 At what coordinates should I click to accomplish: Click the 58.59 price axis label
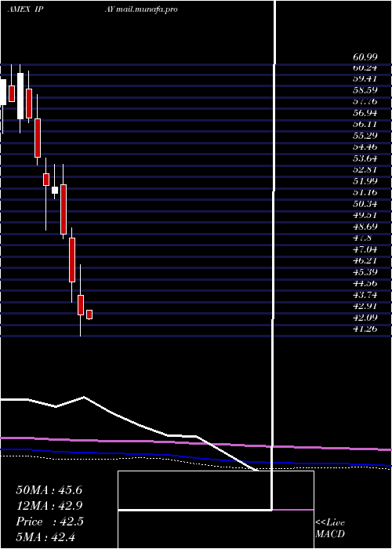tap(364, 90)
